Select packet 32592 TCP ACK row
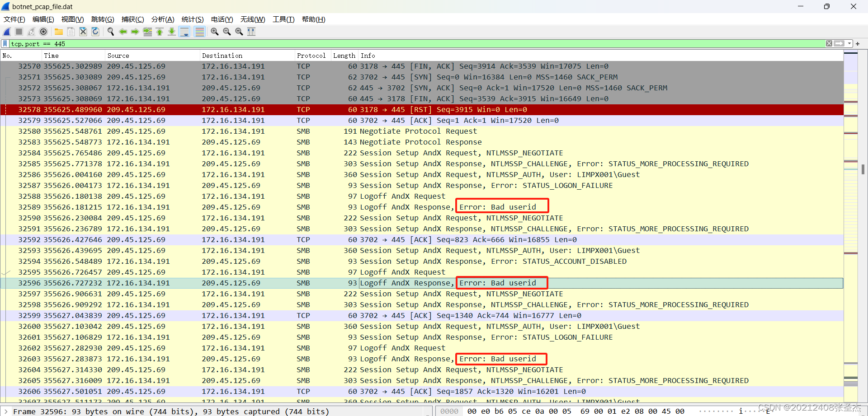The height and width of the screenshot is (416, 868). click(422, 240)
